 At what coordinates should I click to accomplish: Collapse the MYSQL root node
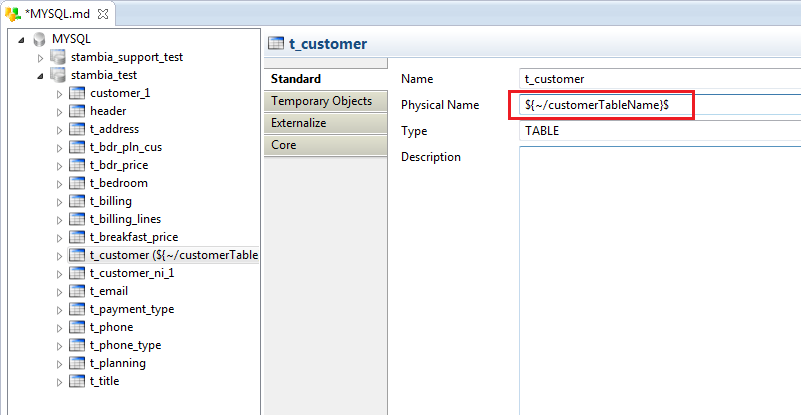tap(22, 39)
